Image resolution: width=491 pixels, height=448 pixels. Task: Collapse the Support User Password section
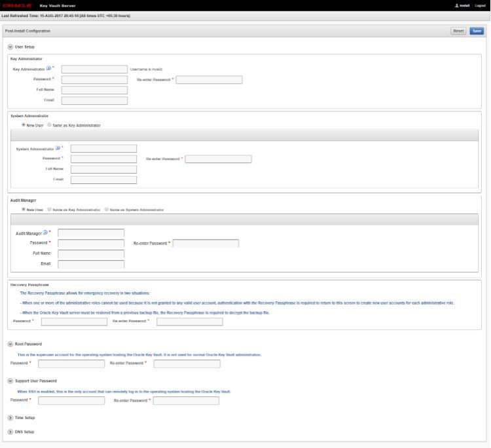click(9, 381)
